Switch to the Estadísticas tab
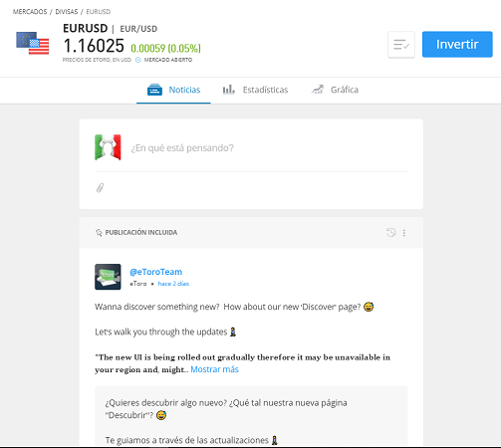 [255, 90]
